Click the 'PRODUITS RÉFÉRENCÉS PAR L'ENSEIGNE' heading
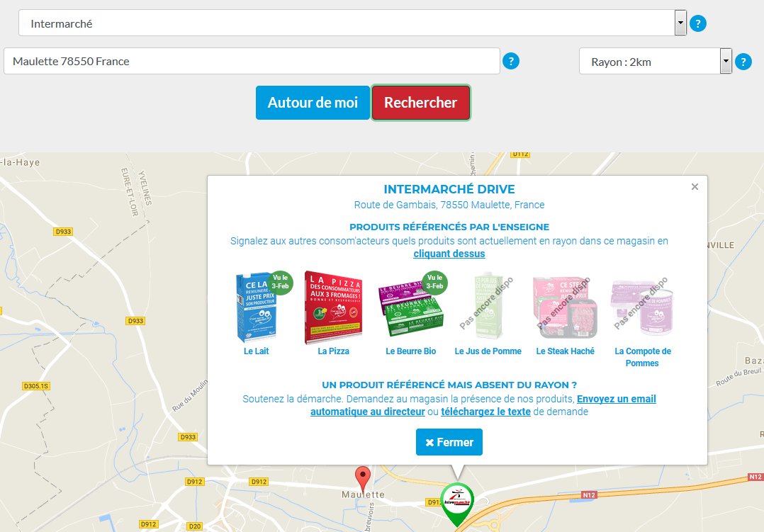The width and height of the screenshot is (764, 532). [x=449, y=227]
